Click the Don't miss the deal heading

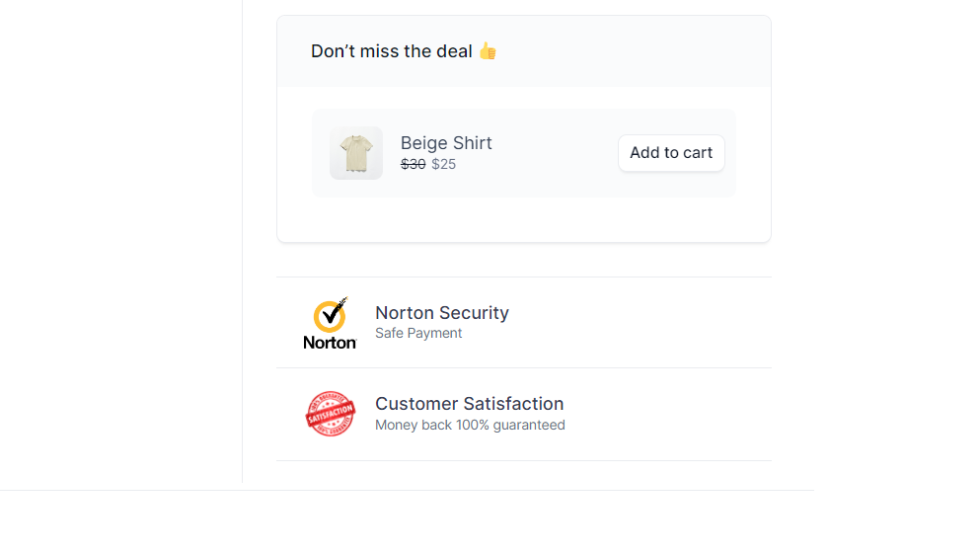click(x=391, y=50)
